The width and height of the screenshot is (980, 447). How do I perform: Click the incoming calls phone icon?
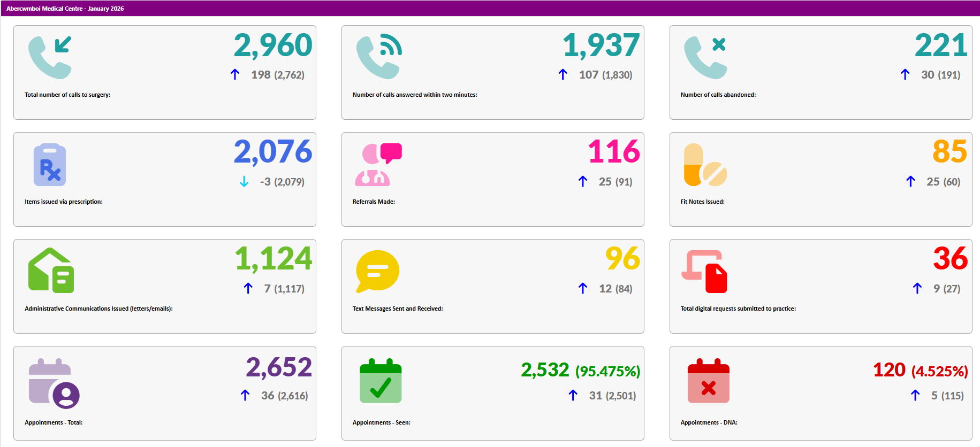click(50, 57)
